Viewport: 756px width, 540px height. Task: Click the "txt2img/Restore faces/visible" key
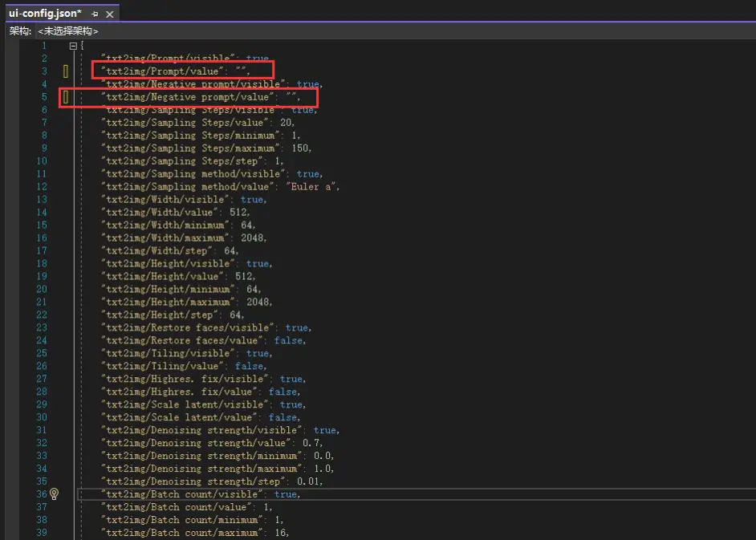coord(187,327)
